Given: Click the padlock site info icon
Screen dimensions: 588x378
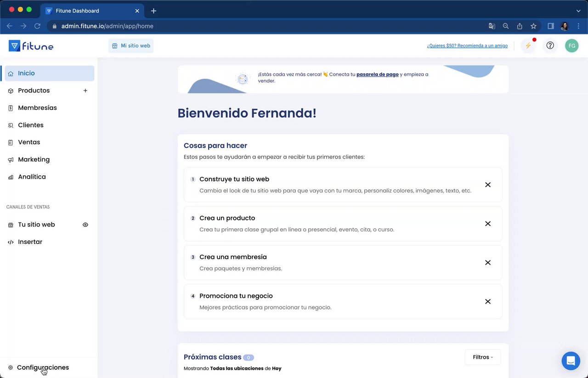Looking at the screenshot, I should (54, 26).
